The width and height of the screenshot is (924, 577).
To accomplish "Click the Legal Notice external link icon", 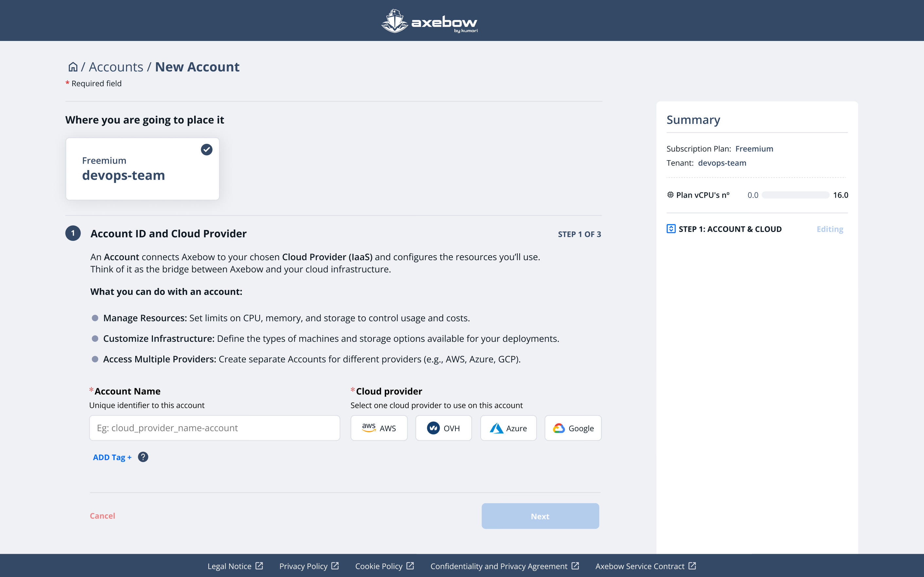I will click(x=259, y=566).
